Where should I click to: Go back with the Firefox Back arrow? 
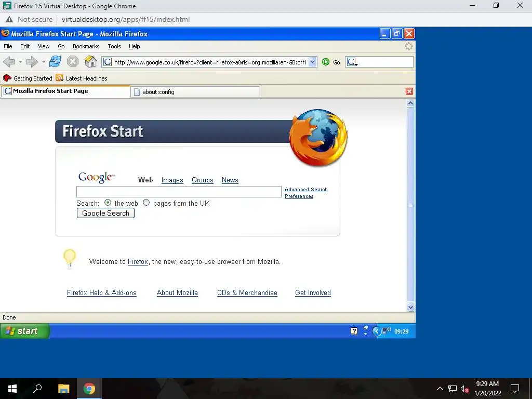(x=9, y=62)
